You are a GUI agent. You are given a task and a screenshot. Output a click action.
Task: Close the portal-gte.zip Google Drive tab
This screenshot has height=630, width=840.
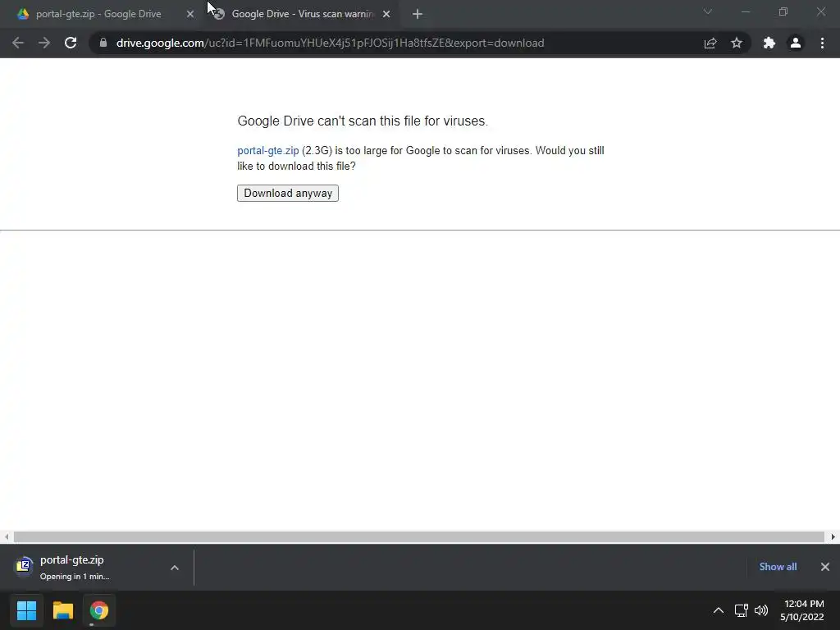click(x=190, y=14)
